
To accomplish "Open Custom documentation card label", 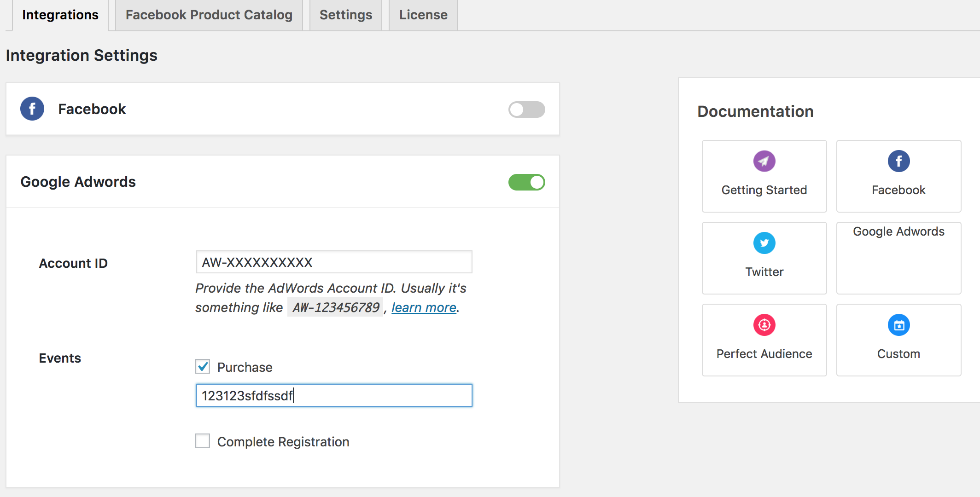I will click(x=898, y=354).
